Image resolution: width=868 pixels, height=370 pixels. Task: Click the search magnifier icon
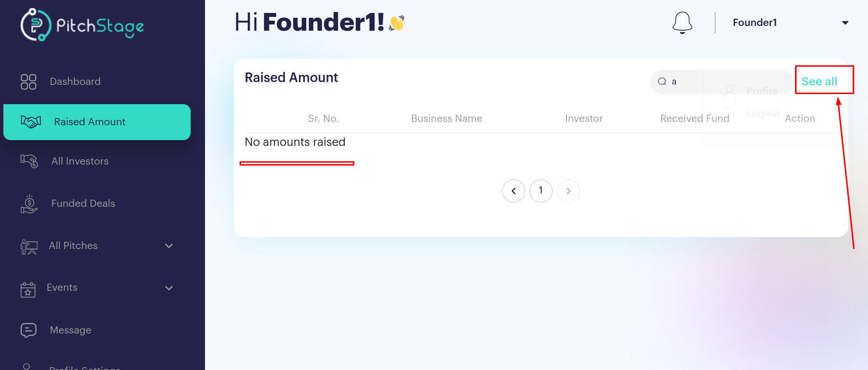tap(662, 82)
